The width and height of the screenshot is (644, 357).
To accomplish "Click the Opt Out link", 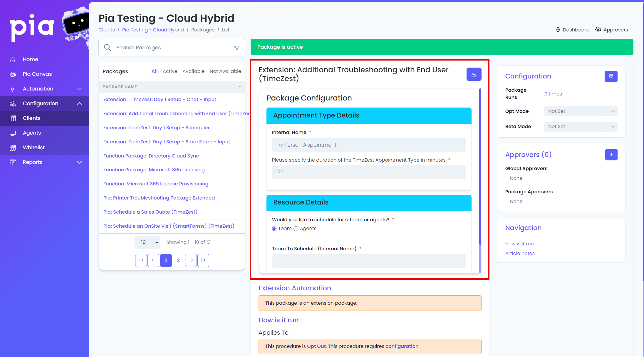I will 316,346.
